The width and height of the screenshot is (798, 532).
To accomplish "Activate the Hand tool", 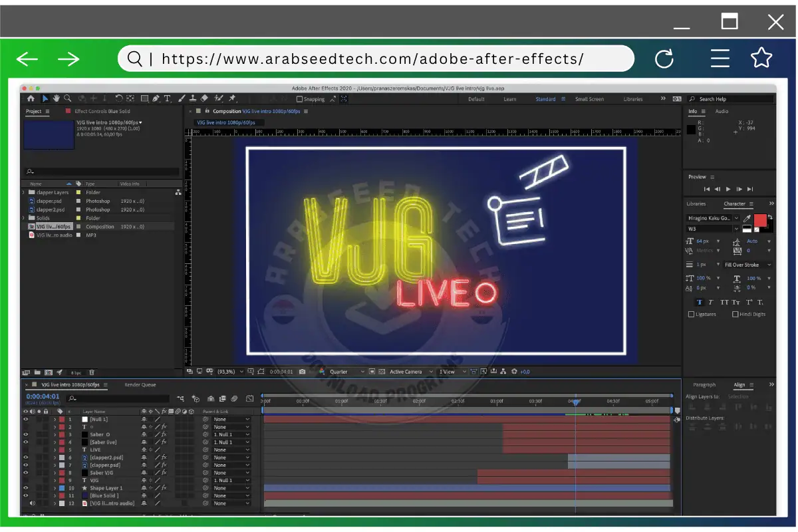I will pos(56,98).
